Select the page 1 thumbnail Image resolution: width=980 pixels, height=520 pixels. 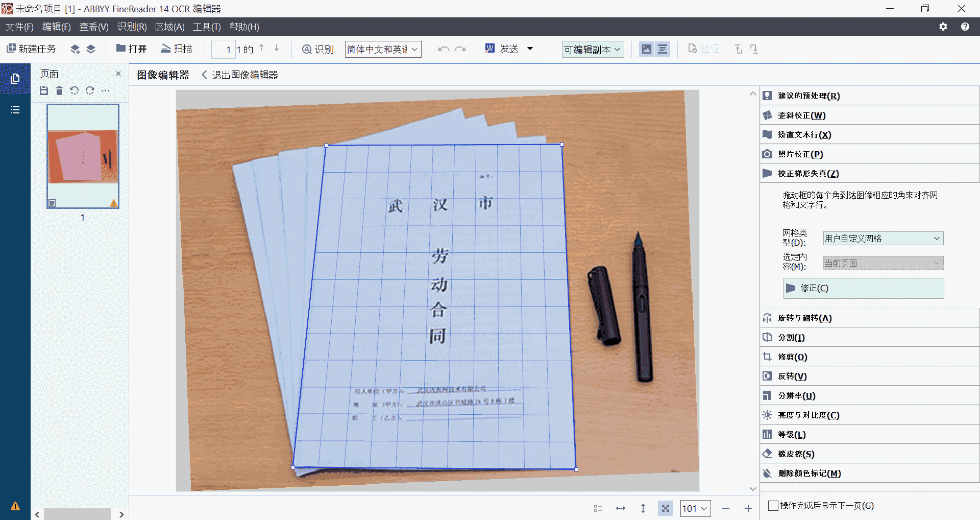(x=82, y=156)
